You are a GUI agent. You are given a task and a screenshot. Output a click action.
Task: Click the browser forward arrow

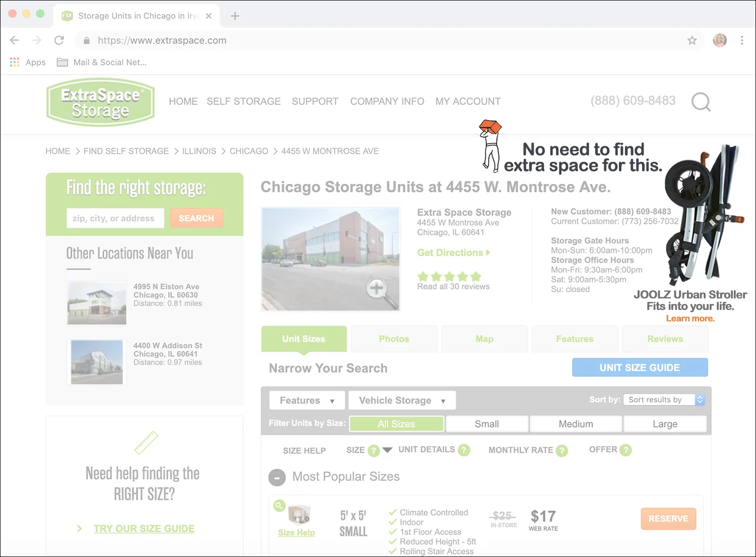click(37, 40)
